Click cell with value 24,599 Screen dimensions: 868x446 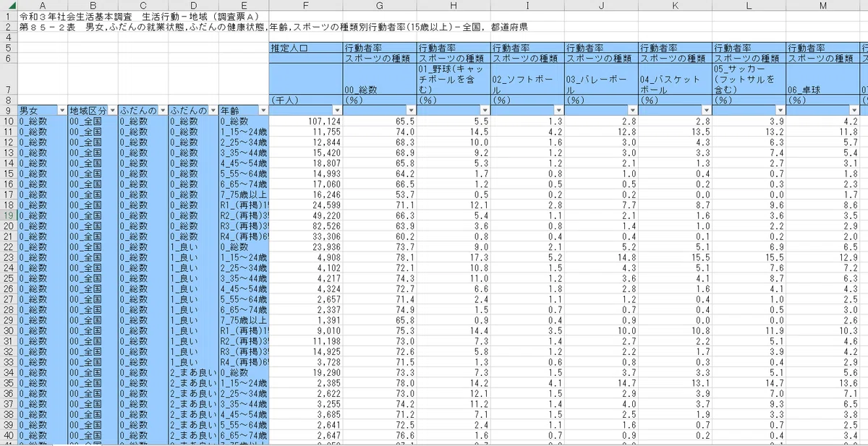306,205
